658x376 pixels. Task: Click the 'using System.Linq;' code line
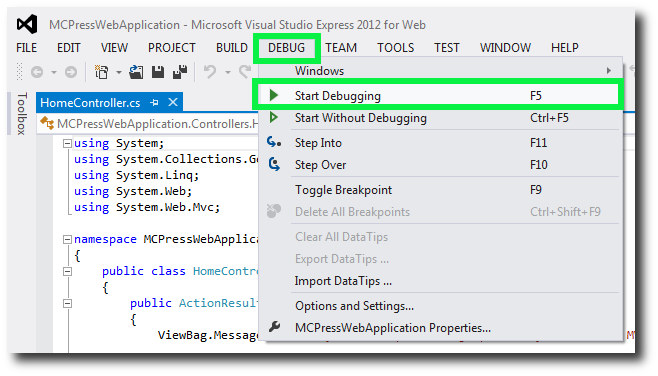136,175
